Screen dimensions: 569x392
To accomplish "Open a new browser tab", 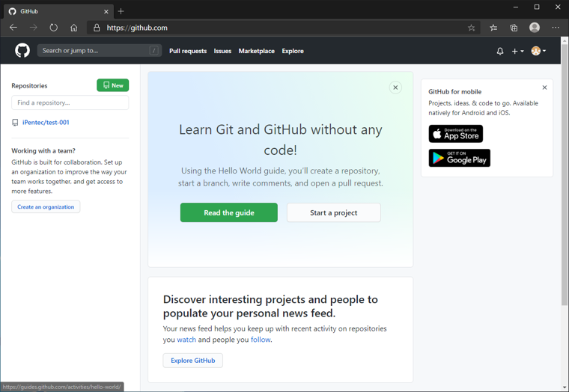I will 121,11.
